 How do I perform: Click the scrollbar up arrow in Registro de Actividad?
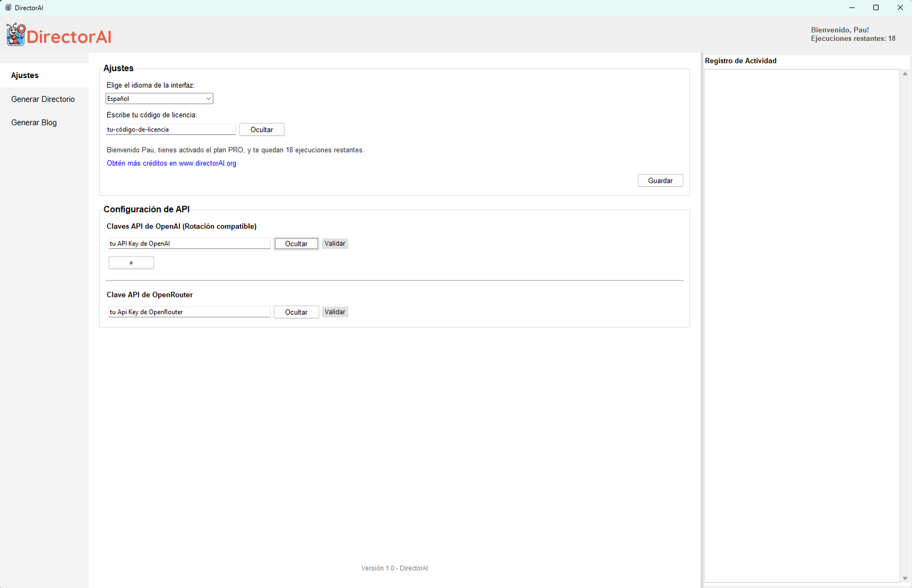(x=905, y=73)
